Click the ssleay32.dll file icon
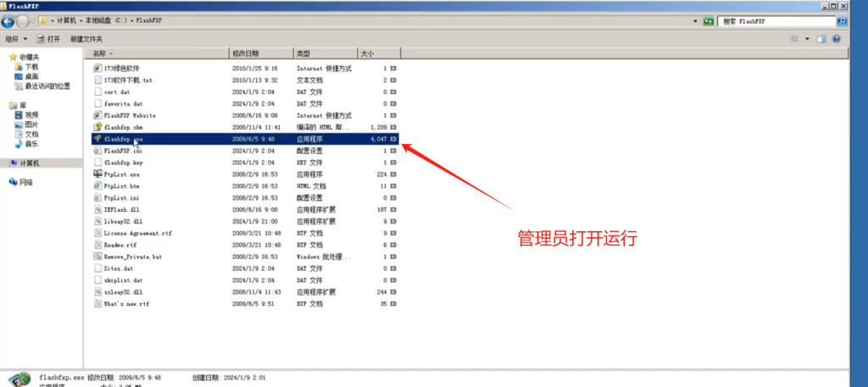Screen dimensions: 868x387 tap(98, 292)
